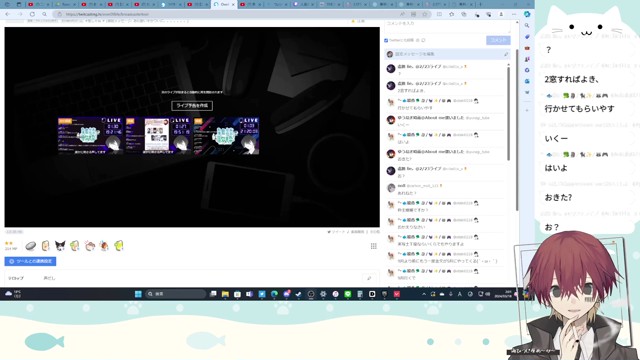Select the black cat gift item icon
This screenshot has width=640, height=360.
point(60,245)
